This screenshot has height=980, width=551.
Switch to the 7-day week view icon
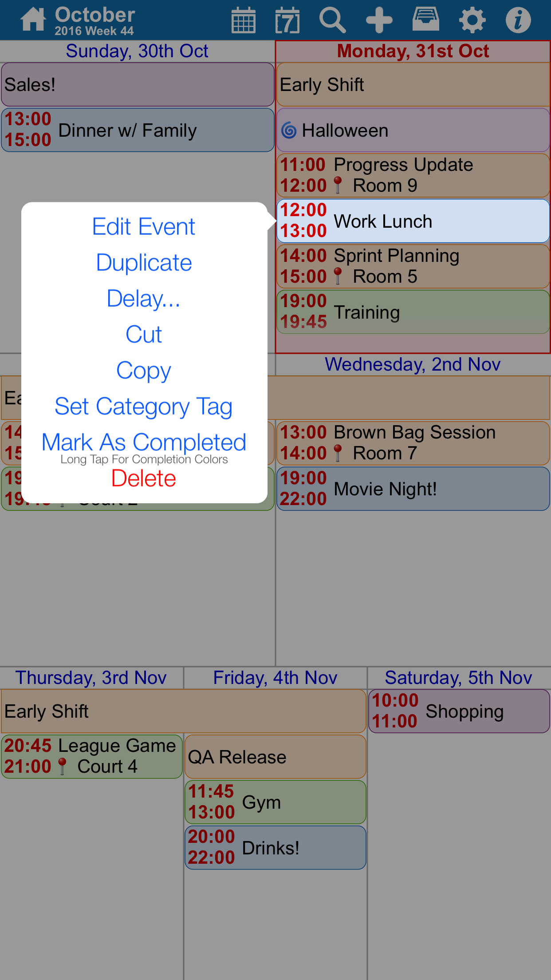[287, 20]
